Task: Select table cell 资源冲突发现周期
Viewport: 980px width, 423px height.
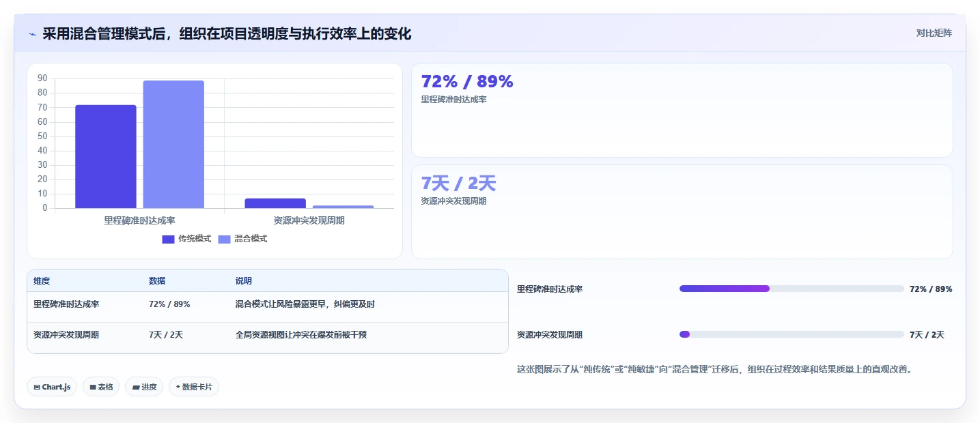Action: (66, 335)
